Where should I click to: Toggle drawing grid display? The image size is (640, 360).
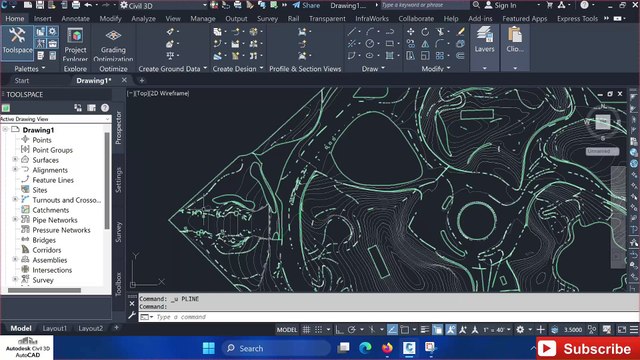pyautogui.click(x=306, y=329)
